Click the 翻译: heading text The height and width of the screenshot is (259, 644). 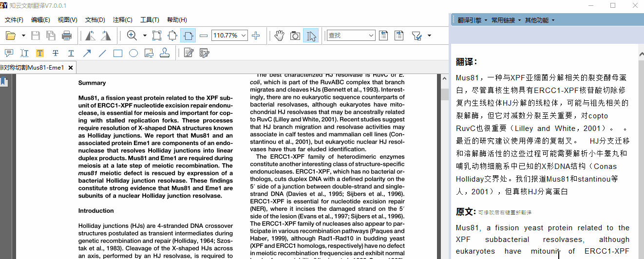[x=467, y=62]
